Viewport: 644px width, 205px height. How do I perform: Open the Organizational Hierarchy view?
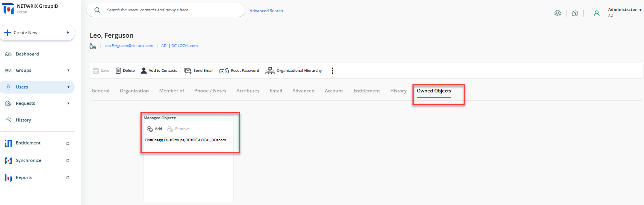294,71
